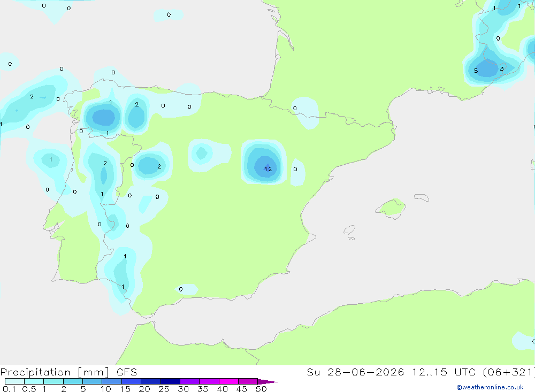Click the '45' legend scale label
The width and height of the screenshot is (535, 392).
click(x=242, y=389)
